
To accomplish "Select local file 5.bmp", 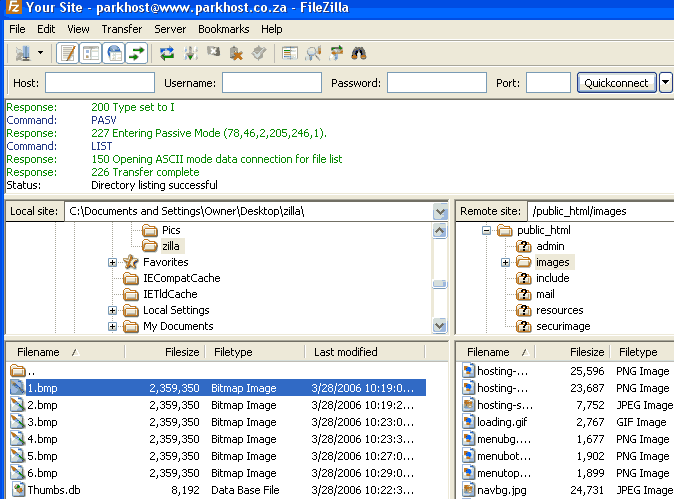I will coord(42,456).
